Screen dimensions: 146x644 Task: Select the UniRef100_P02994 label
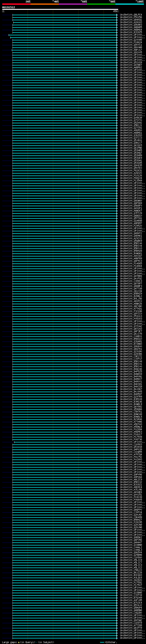[131, 429]
